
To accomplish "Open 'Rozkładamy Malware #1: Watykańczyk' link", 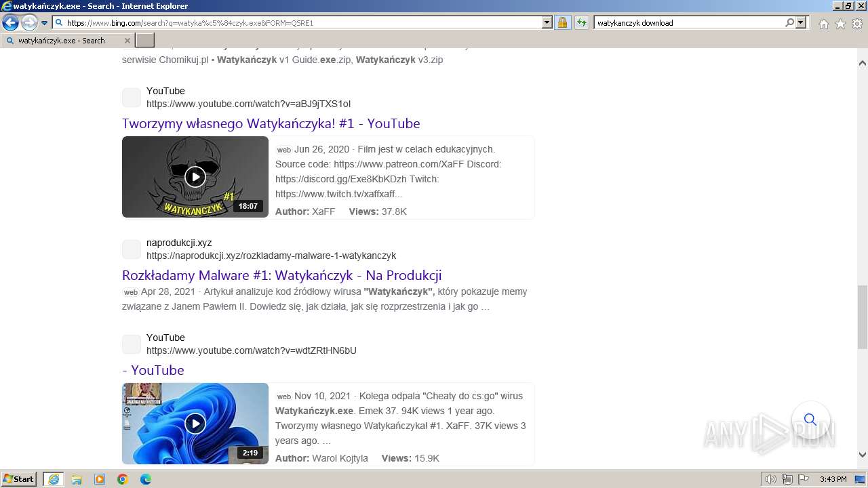I will point(281,275).
